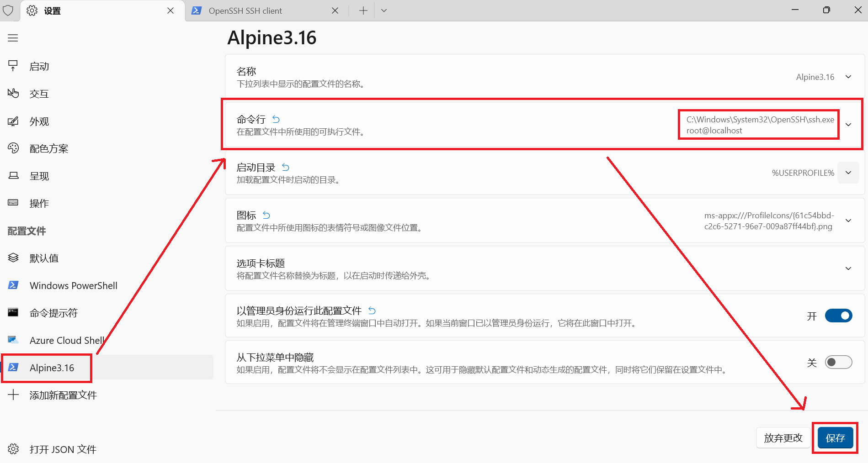Select the Azure Cloud Shell profile

click(107, 340)
